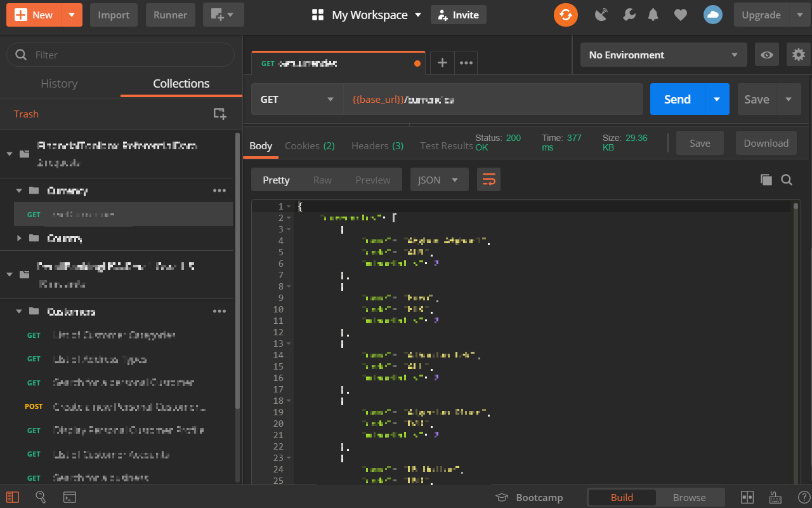Image resolution: width=812 pixels, height=508 pixels.
Task: Open the Test Results tab
Action: 447,145
